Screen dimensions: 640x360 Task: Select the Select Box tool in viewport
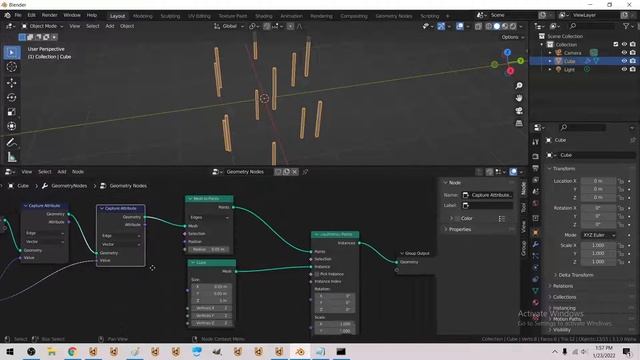pos(11,53)
